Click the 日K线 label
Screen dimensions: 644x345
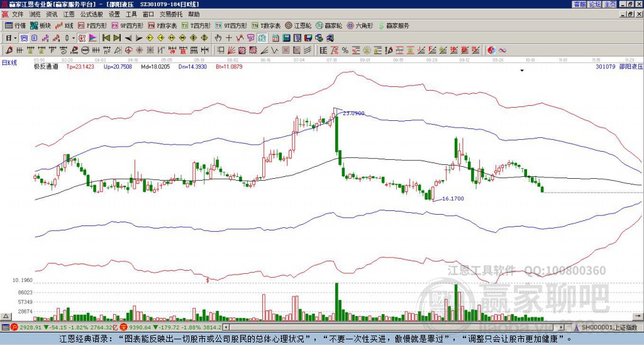pyautogui.click(x=10, y=63)
